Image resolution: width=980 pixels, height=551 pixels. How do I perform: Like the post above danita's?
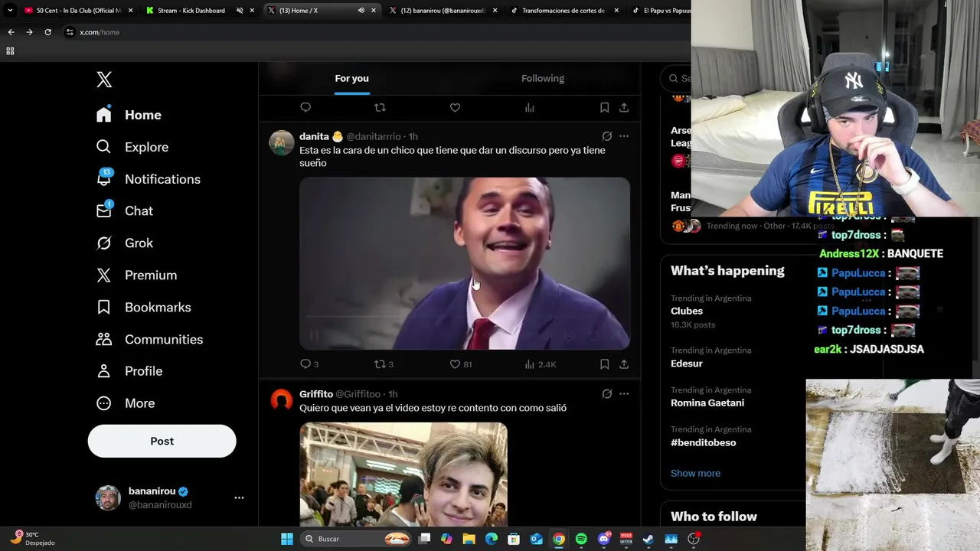click(x=455, y=108)
